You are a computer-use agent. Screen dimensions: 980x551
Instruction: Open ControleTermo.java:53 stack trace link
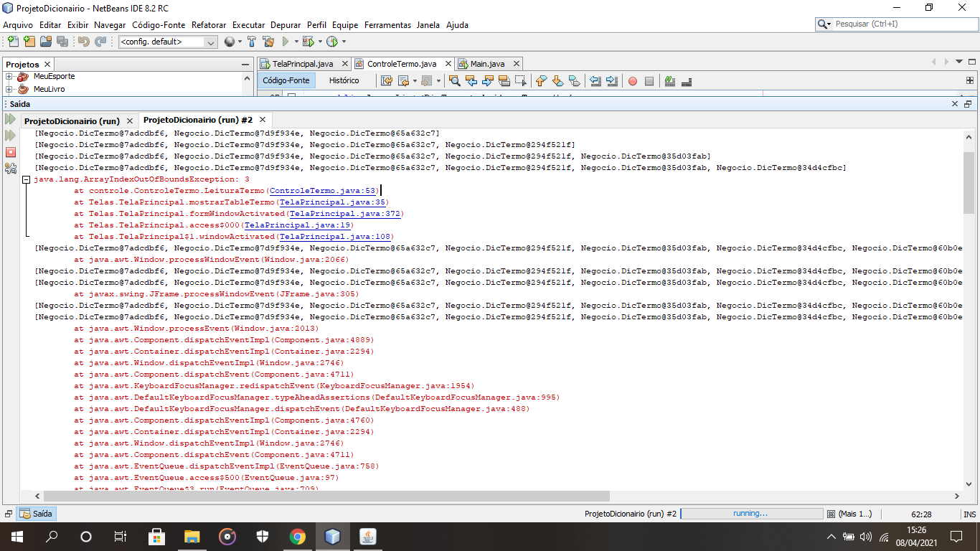(x=323, y=191)
